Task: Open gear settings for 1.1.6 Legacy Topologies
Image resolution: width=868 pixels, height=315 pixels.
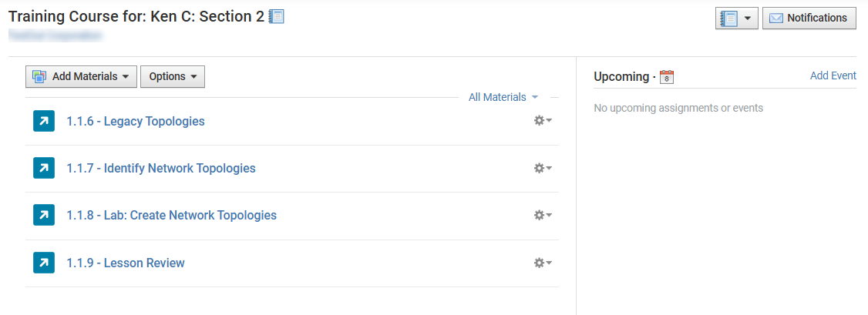Action: [543, 121]
